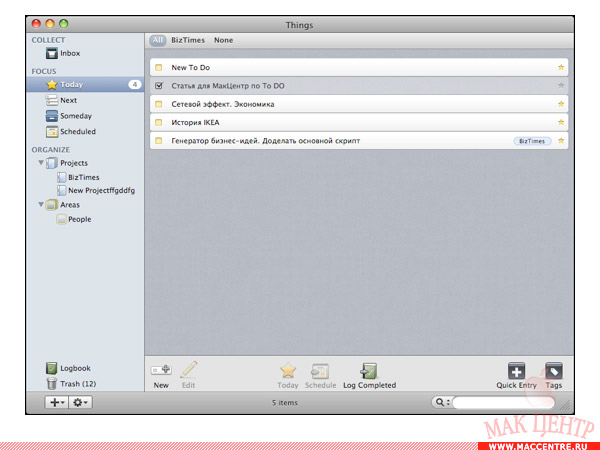Open the Quick Entry plus icon

coord(516,371)
